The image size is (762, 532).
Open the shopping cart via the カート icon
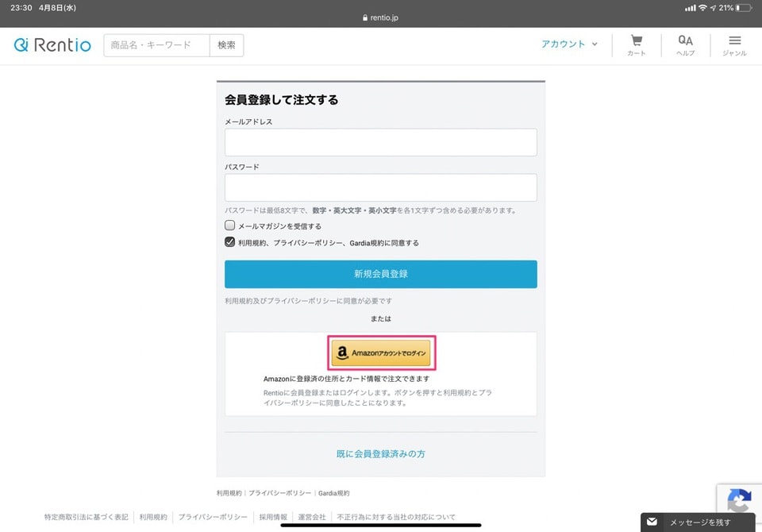point(636,44)
